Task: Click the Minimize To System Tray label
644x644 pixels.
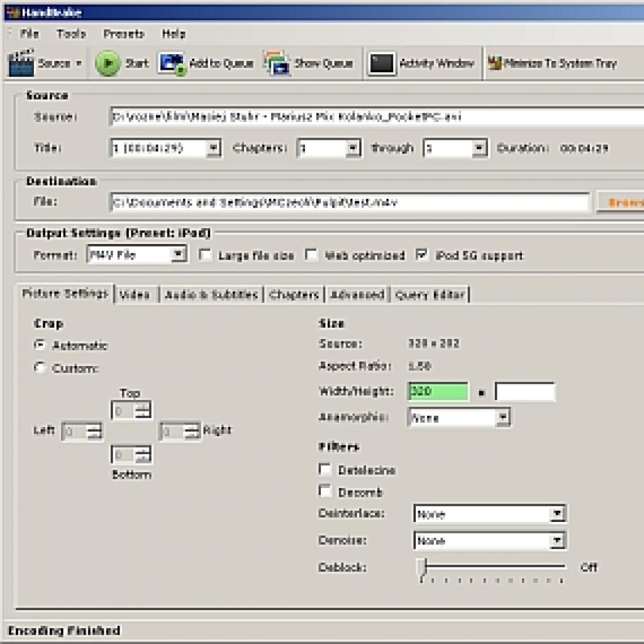Action: click(560, 64)
